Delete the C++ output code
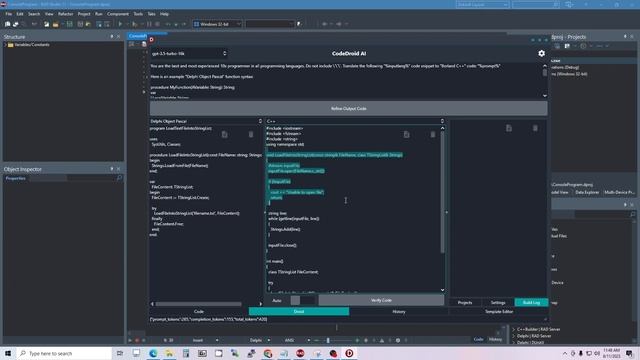The height and width of the screenshot is (360, 640). [433, 134]
